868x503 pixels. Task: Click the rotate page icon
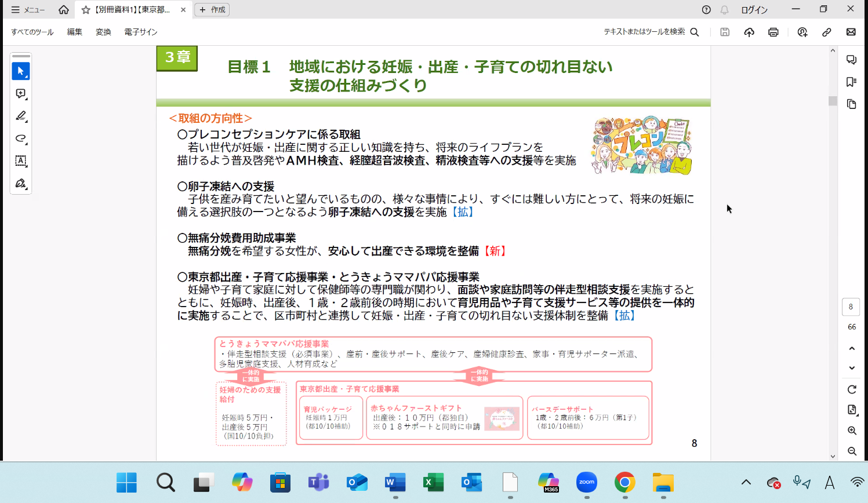click(x=852, y=389)
